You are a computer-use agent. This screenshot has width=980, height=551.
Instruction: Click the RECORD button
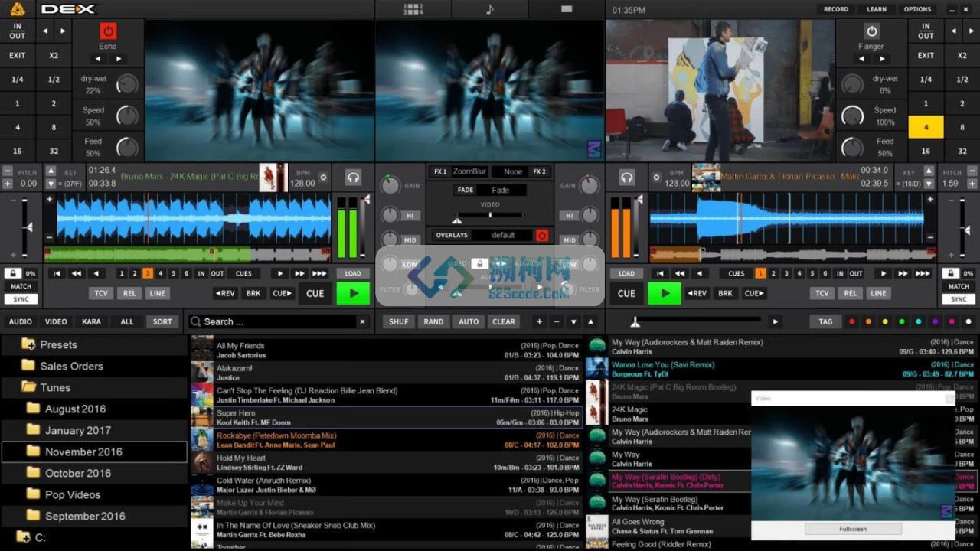tap(836, 9)
